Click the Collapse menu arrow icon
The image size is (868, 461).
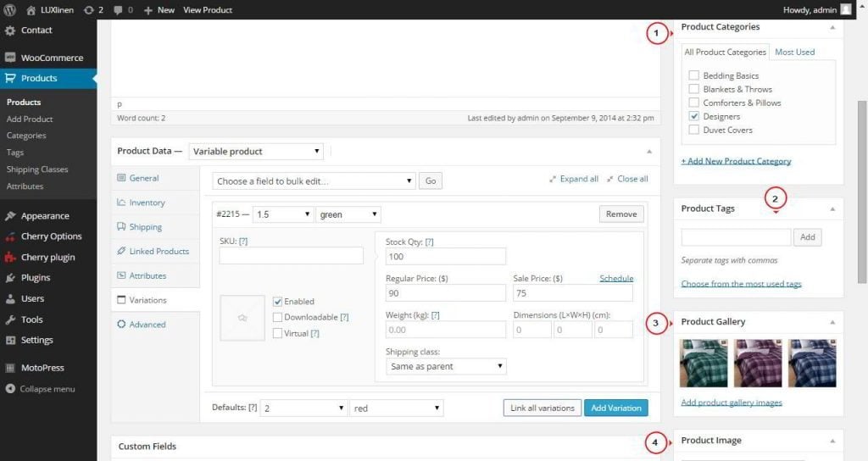click(x=10, y=389)
